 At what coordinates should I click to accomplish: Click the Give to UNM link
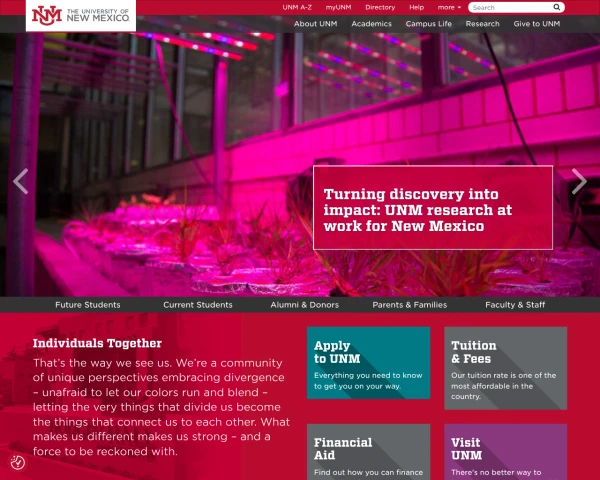(x=537, y=23)
